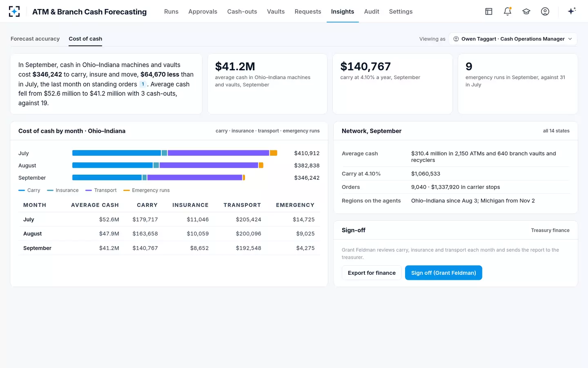Click the 'all 14 states' label
The width and height of the screenshot is (588, 368).
tap(556, 131)
